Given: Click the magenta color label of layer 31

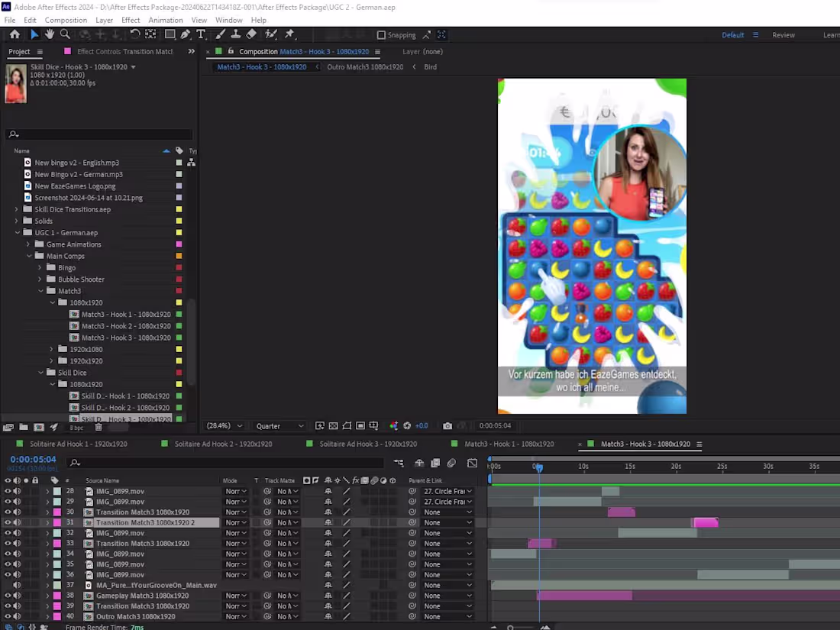Looking at the screenshot, I should [57, 522].
